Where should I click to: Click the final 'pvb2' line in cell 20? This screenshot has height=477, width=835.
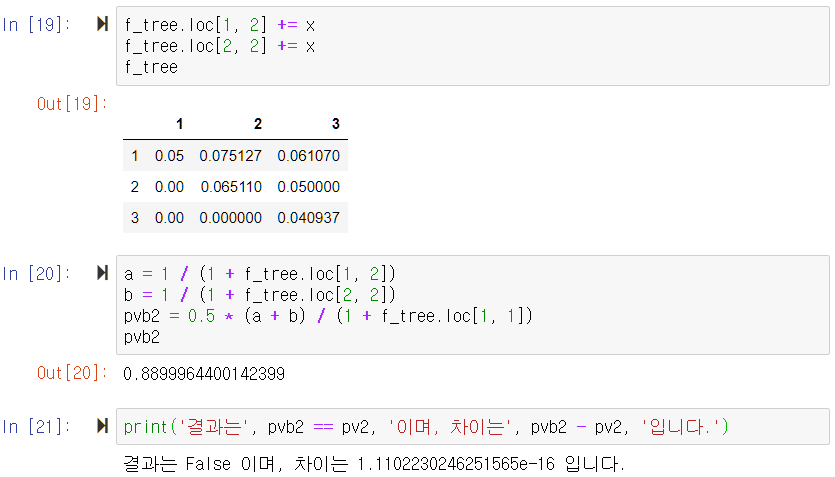point(142,337)
